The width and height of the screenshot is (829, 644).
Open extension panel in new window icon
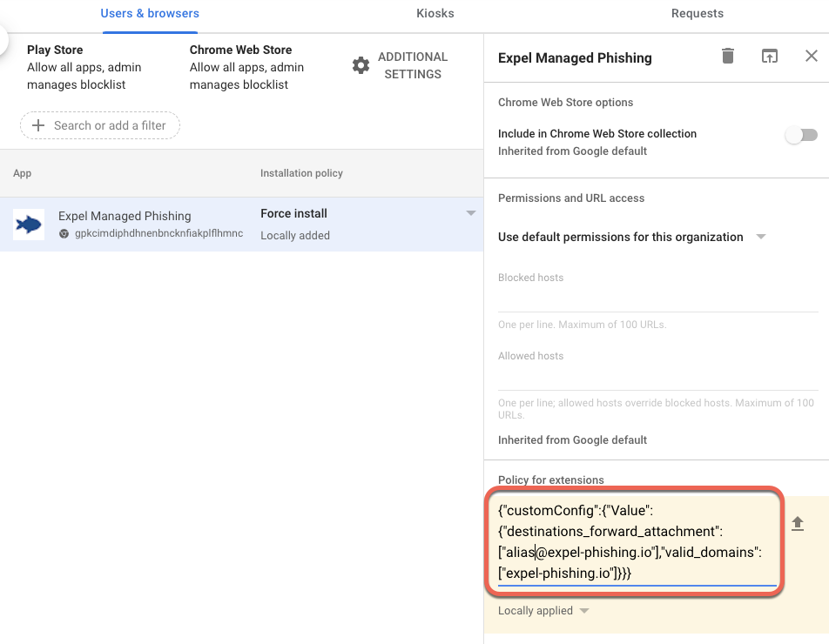[769, 56]
